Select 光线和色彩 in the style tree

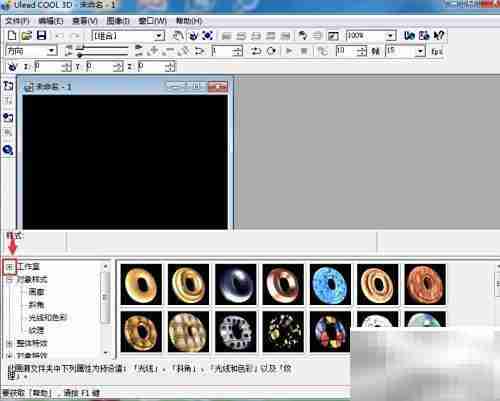coord(48,317)
